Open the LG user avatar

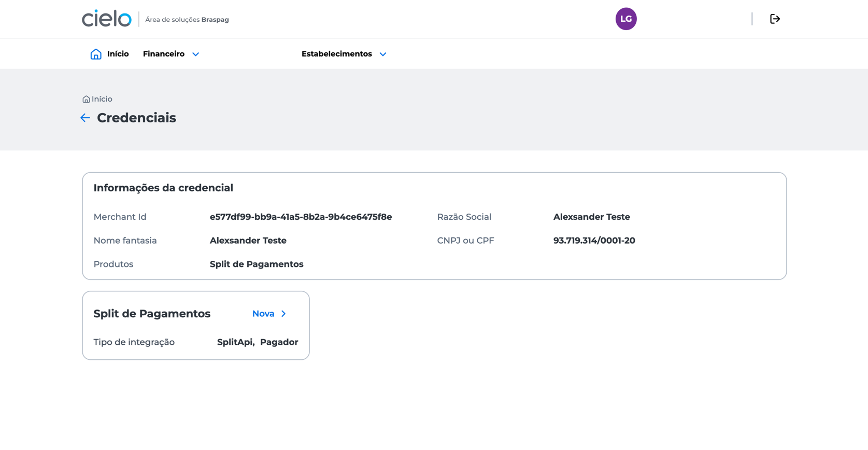pos(626,19)
